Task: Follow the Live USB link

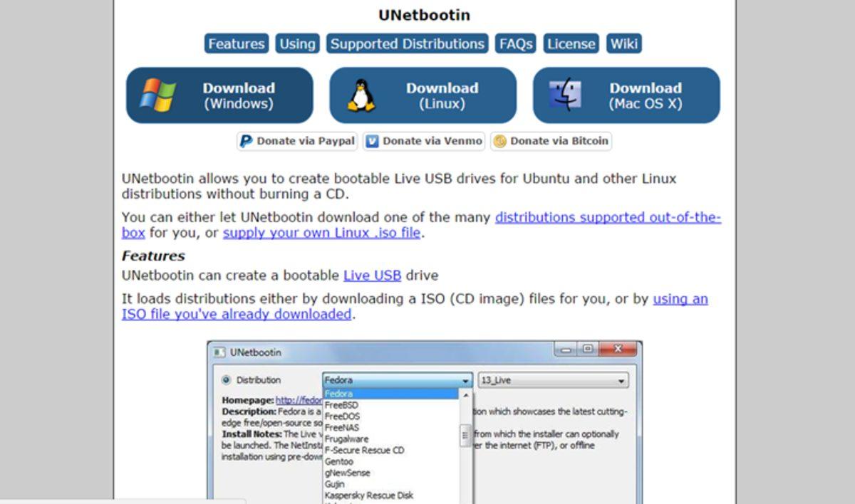Action: pyautogui.click(x=372, y=275)
